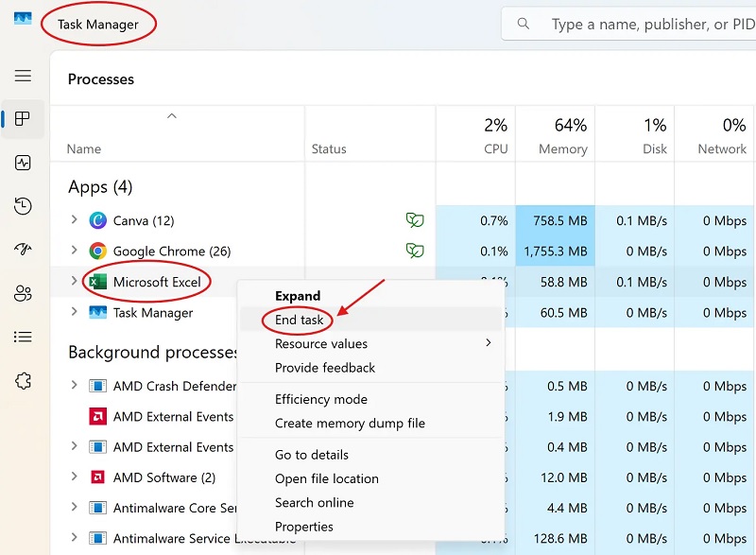
Task: Open the Resource values submenu arrow
Action: (x=489, y=343)
